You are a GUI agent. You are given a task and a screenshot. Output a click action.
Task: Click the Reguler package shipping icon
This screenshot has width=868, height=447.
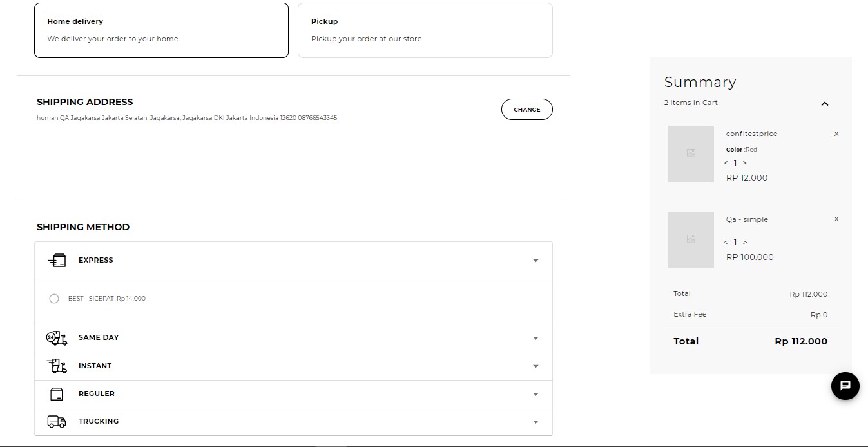click(56, 393)
